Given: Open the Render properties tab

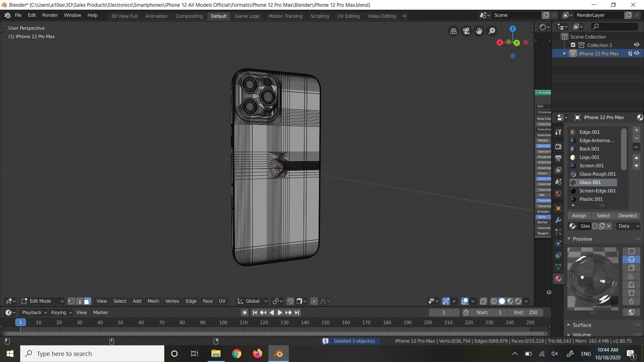Looking at the screenshot, I should 558,146.
